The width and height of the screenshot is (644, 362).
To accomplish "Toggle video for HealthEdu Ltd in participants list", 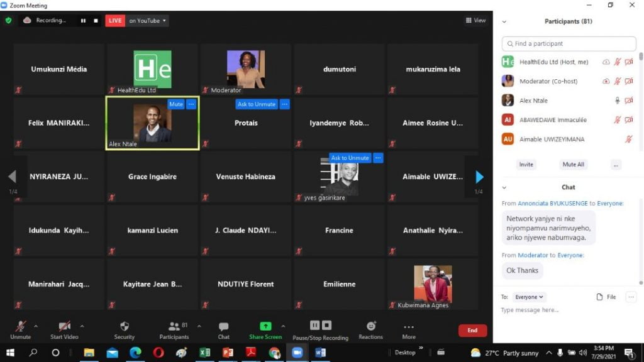I will coord(629,62).
